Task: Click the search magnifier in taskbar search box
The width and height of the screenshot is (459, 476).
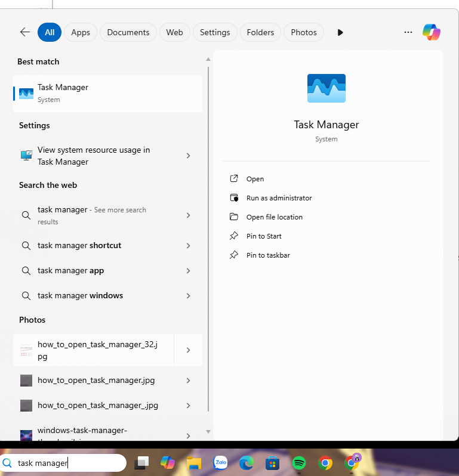Action: tap(7, 463)
